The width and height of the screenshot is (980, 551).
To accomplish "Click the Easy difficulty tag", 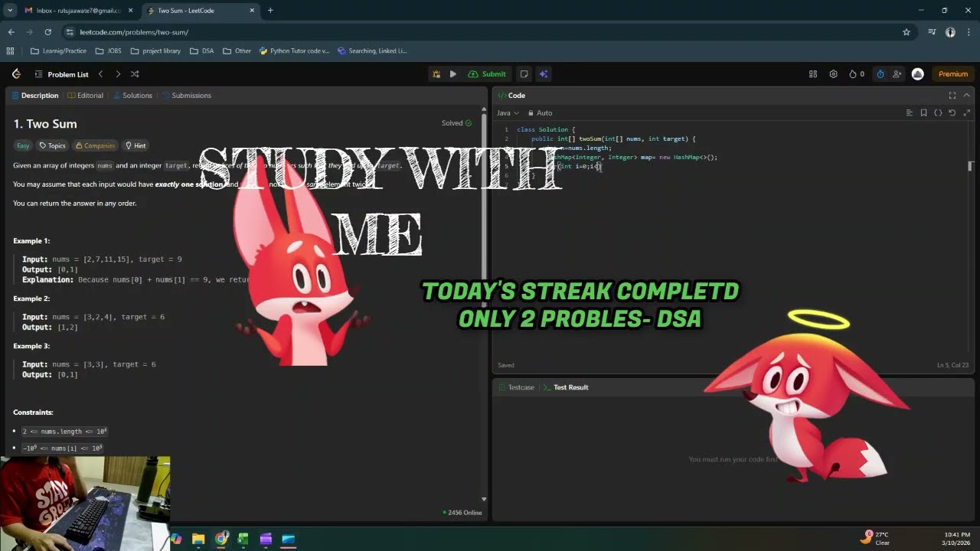I will pos(23,145).
